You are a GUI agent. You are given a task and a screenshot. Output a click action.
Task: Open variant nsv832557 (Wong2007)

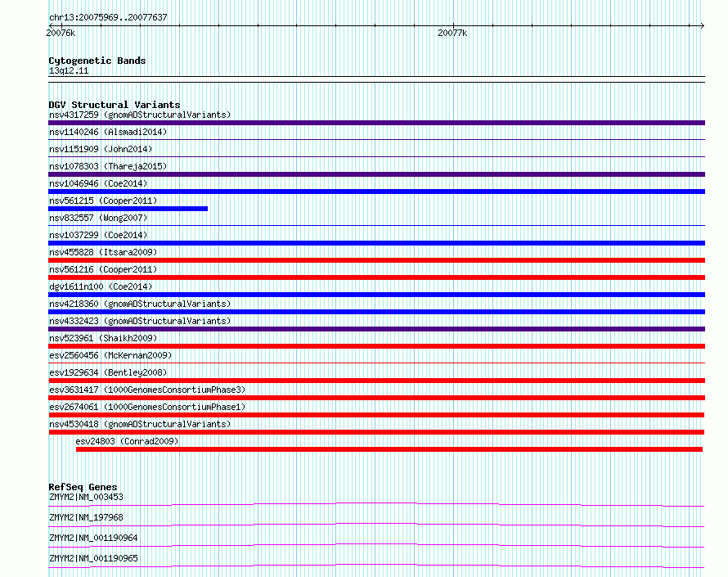(x=98, y=218)
